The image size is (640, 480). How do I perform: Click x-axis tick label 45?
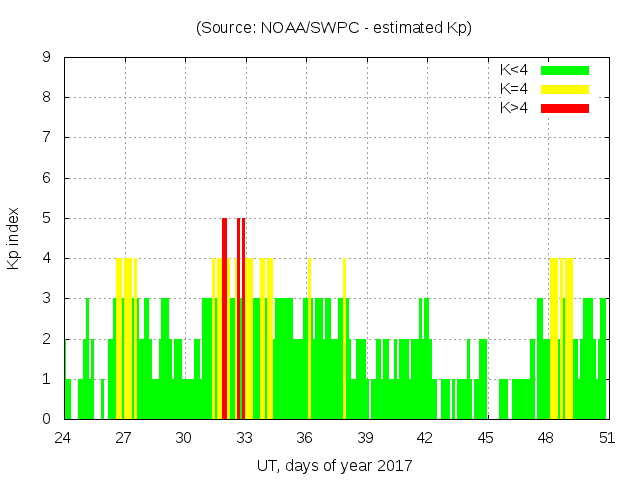pos(486,437)
